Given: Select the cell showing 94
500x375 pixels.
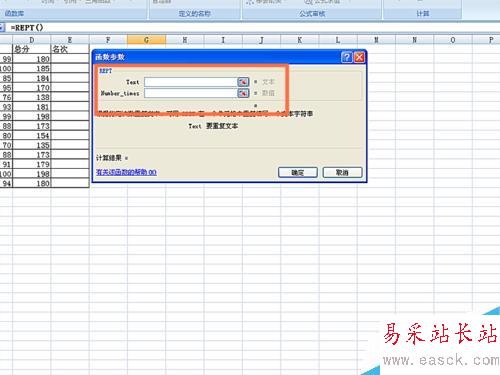Looking at the screenshot, I should click(x=6, y=183).
